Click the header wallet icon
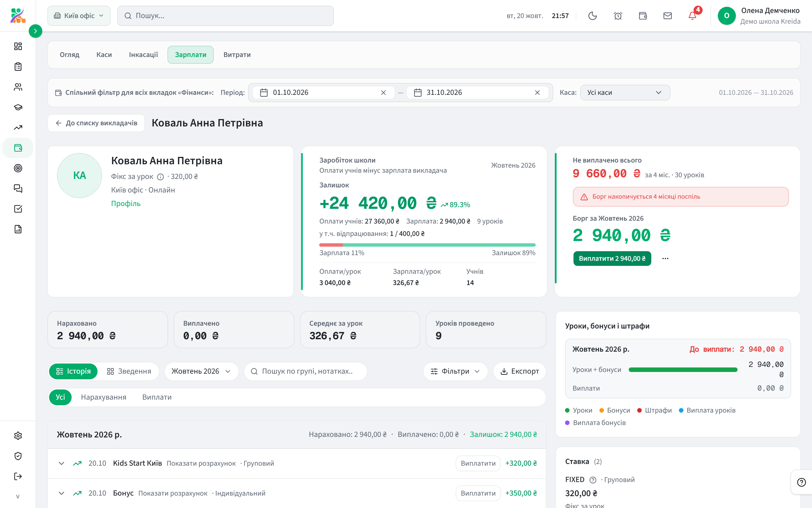Screen dimensions: 812x508 pos(643,16)
